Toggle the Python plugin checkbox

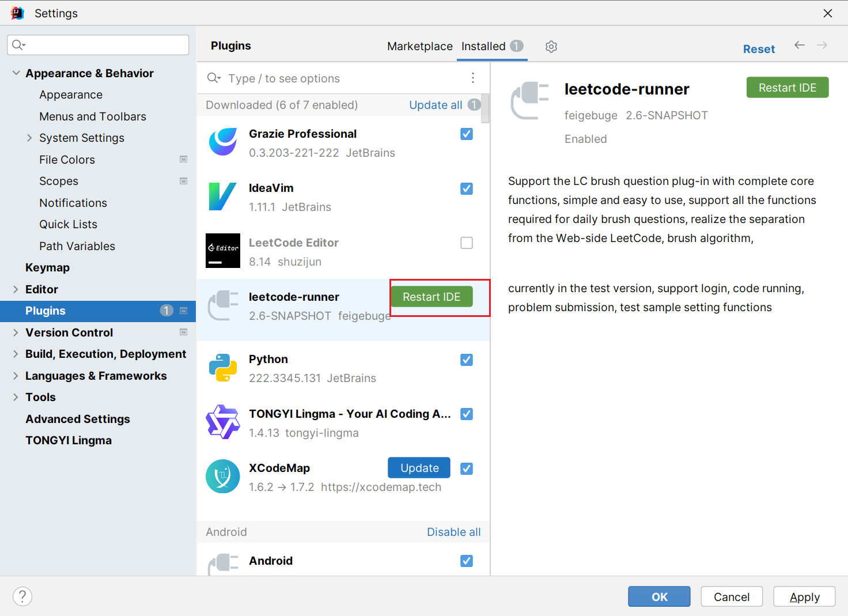(467, 360)
